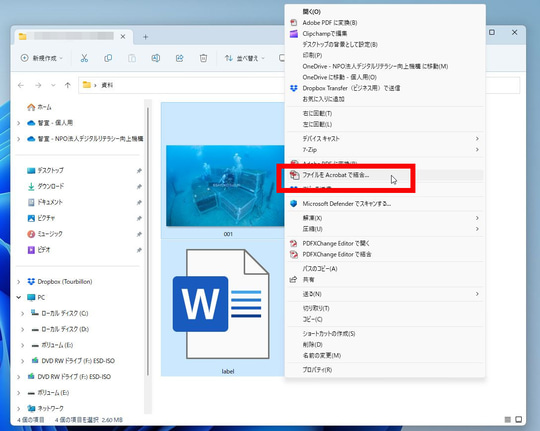Viewport: 540px width, 431px height.
Task: Go up one folder level arrow
Action: coord(68,85)
